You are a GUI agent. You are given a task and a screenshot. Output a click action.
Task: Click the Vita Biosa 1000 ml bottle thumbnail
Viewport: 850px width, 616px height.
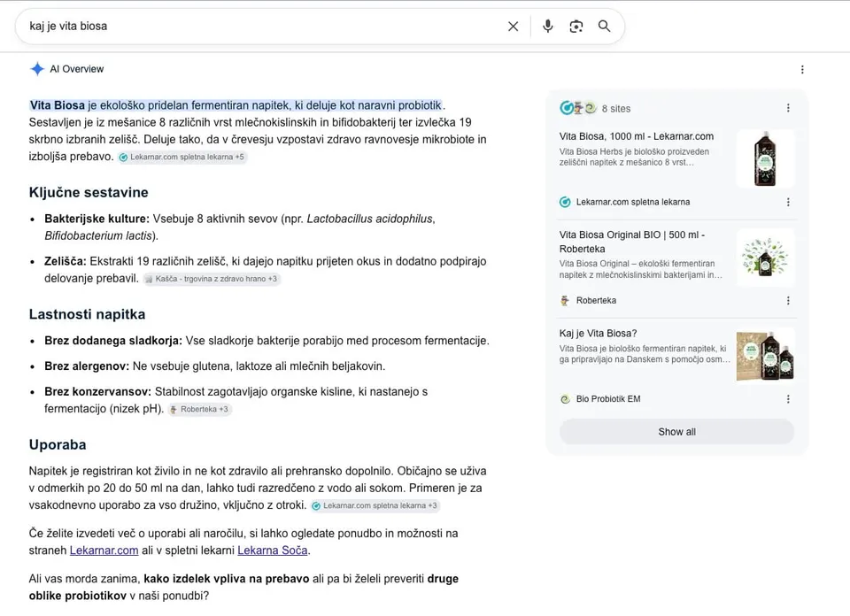tap(765, 158)
